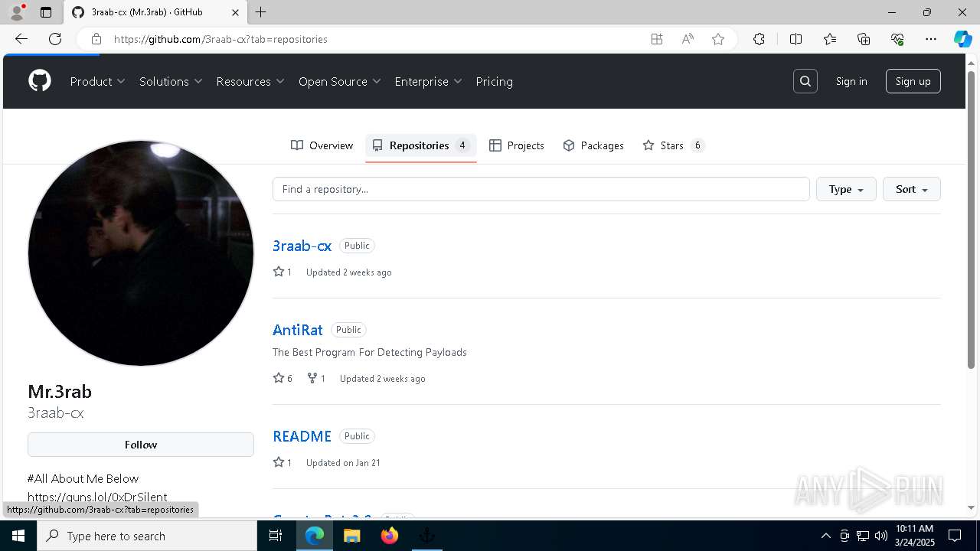The image size is (980, 551).
Task: Toggle Split screen icon in the toolbar
Action: (x=795, y=39)
